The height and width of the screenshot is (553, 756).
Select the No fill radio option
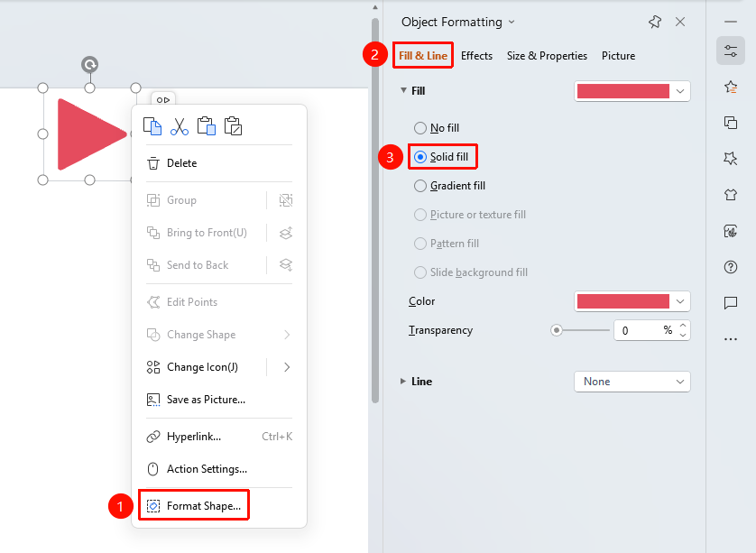pos(437,128)
